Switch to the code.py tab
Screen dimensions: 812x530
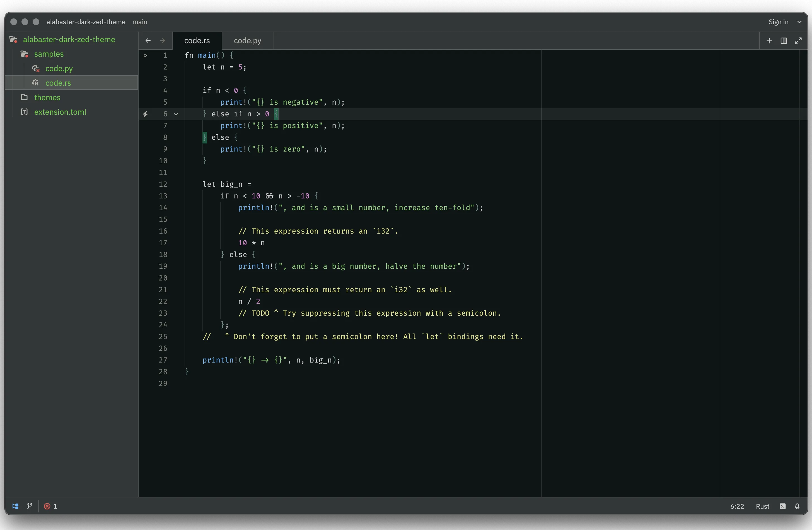tap(248, 41)
